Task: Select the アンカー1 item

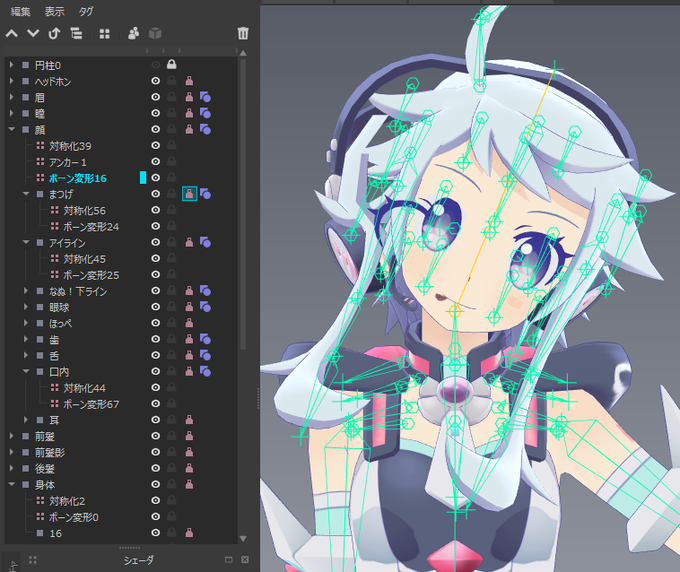Action: click(x=68, y=162)
